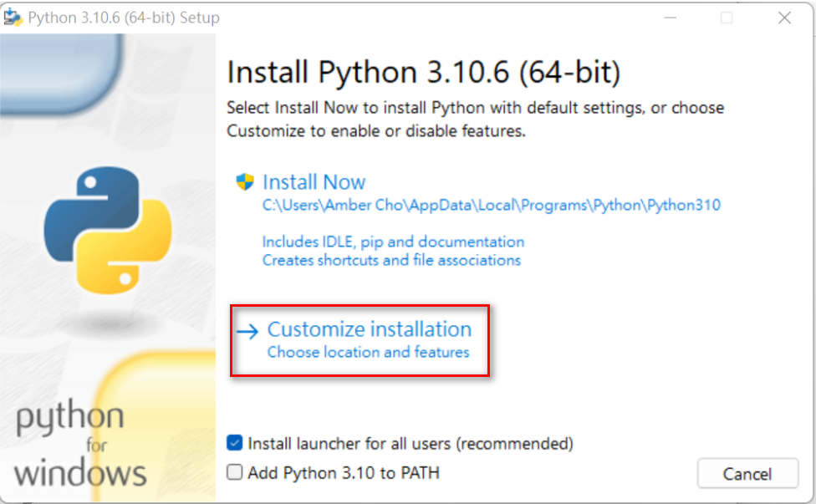Click the X icon to close the installer
The height and width of the screenshot is (504, 816).
tap(784, 17)
